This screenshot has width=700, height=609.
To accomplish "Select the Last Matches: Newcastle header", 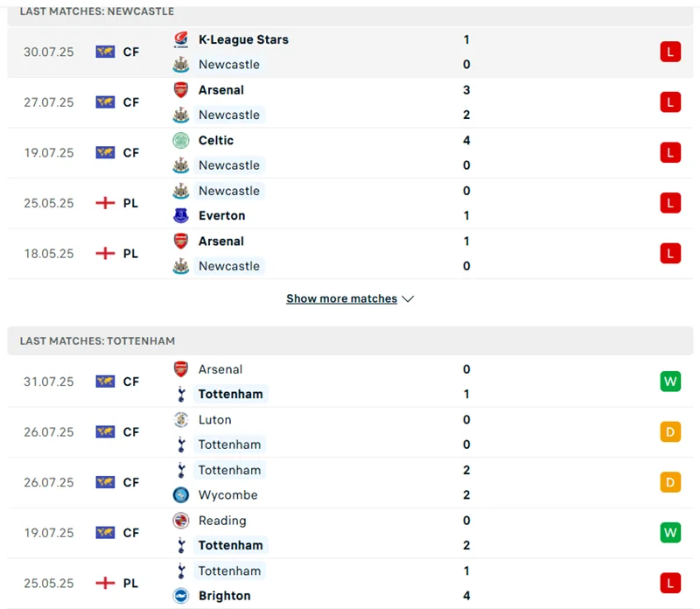I will [96, 11].
